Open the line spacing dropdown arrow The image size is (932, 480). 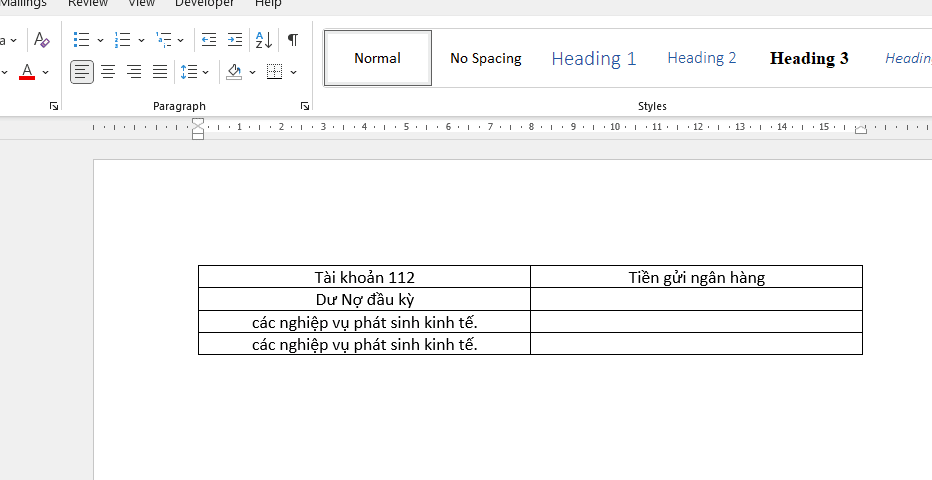click(206, 72)
